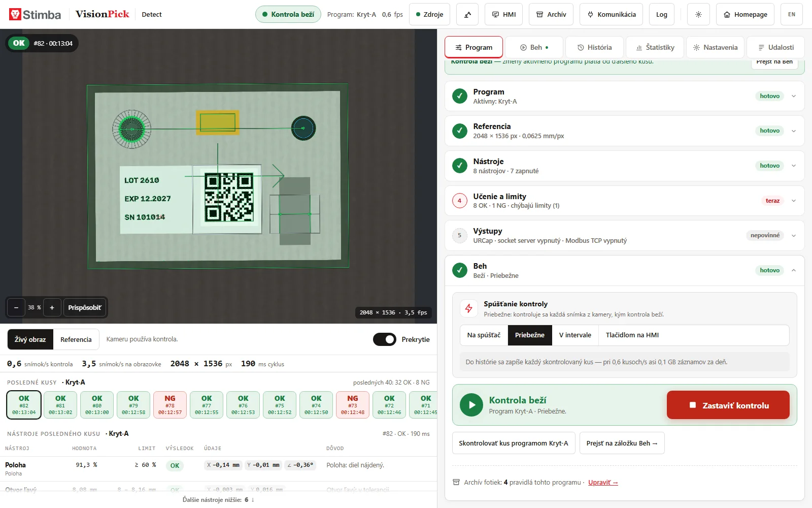The image size is (812, 508).
Task: Toggle the Prekrytie overlay switch
Action: (385, 339)
